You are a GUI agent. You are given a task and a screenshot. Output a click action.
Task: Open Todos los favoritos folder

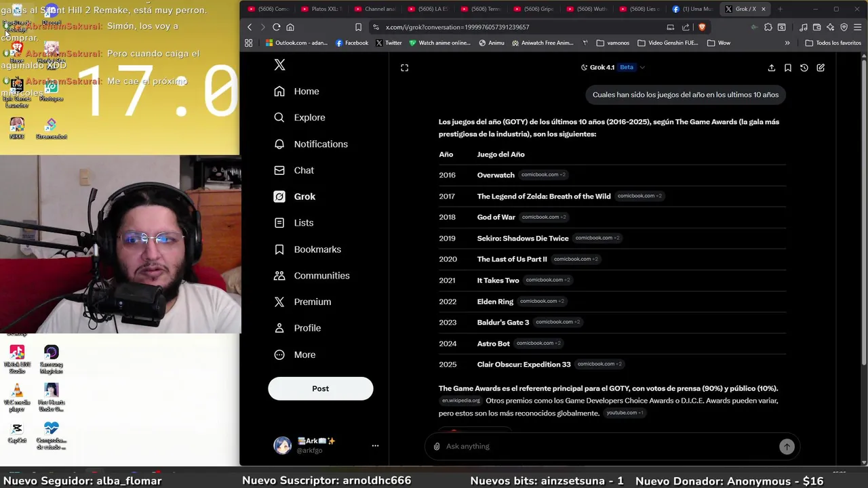[833, 43]
